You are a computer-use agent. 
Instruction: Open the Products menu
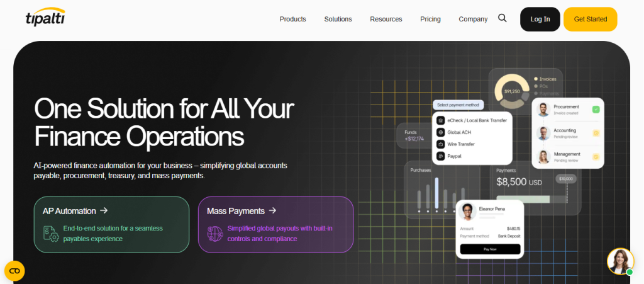[x=293, y=19]
